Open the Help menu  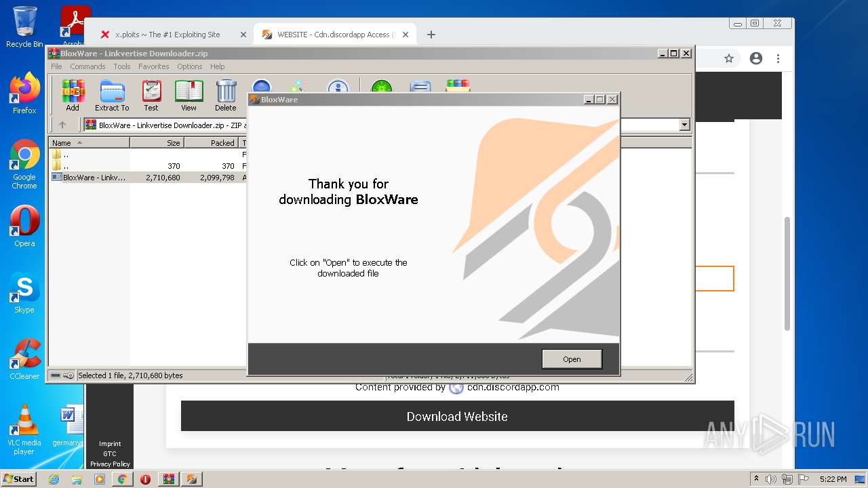tap(217, 66)
